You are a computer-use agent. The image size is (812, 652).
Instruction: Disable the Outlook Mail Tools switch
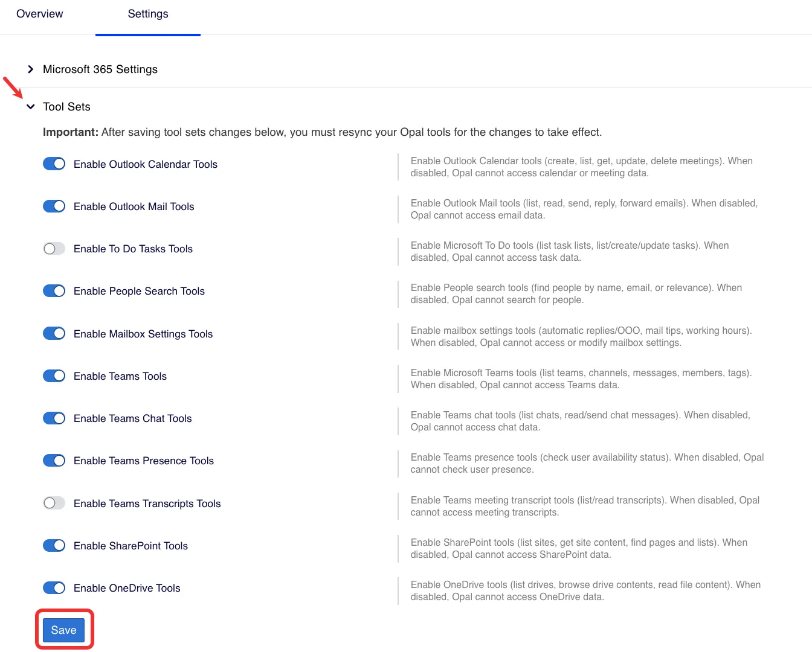pyautogui.click(x=54, y=206)
